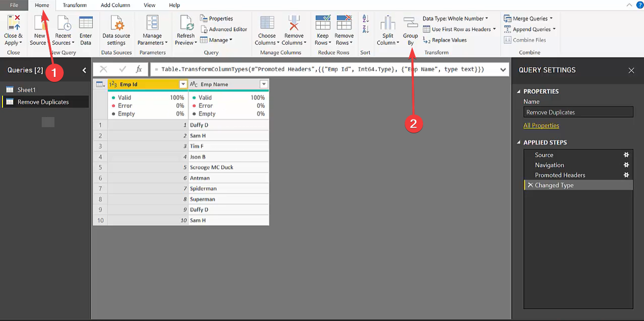Click the Refresh Preview icon
Screen dimensions: 644x321
[186, 23]
